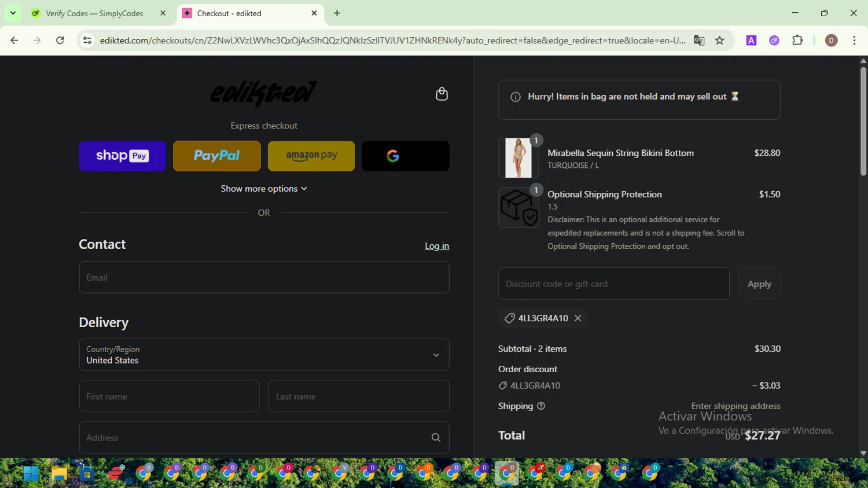Open the shopping bag icon

(442, 94)
